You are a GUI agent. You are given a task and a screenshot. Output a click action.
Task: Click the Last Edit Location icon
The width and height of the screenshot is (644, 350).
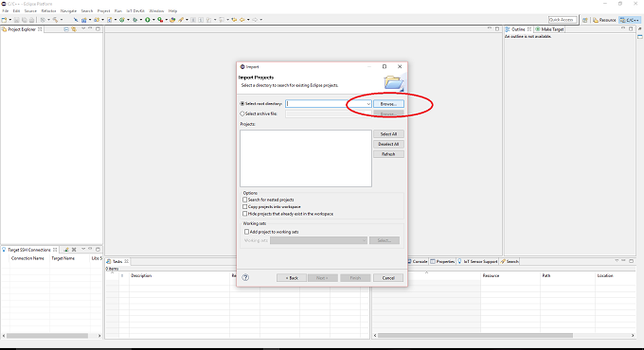pyautogui.click(x=234, y=20)
